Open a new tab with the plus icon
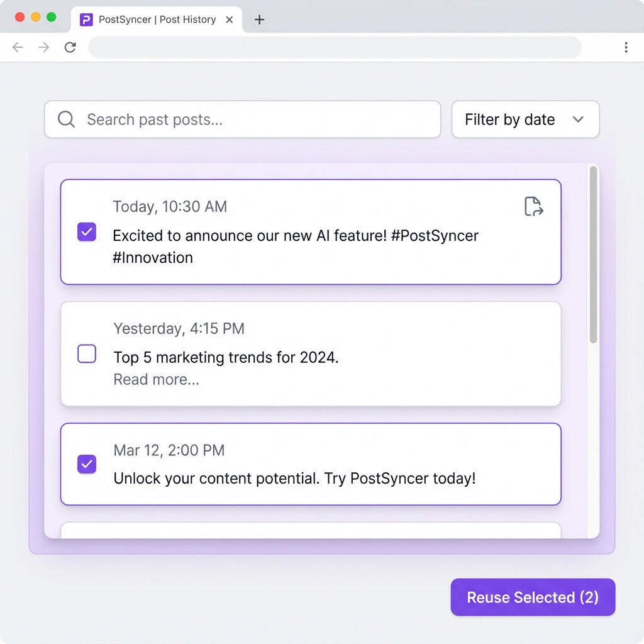644x644 pixels. pyautogui.click(x=259, y=19)
